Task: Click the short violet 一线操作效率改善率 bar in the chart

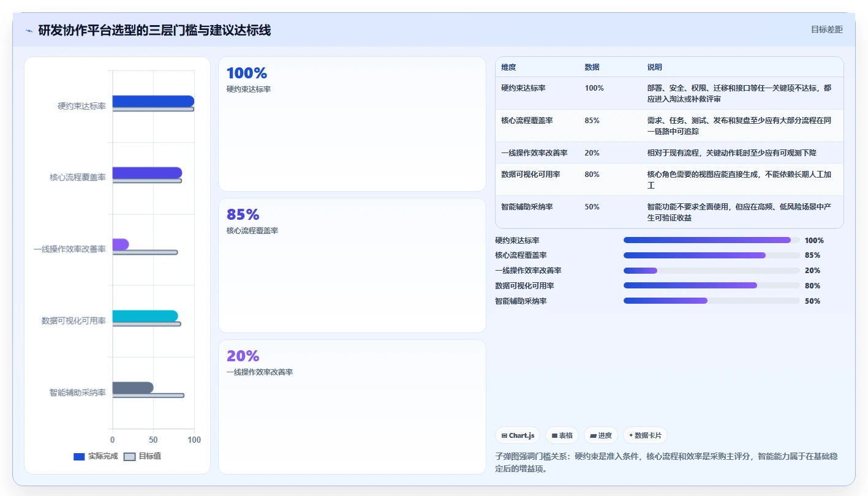Action: pos(121,244)
